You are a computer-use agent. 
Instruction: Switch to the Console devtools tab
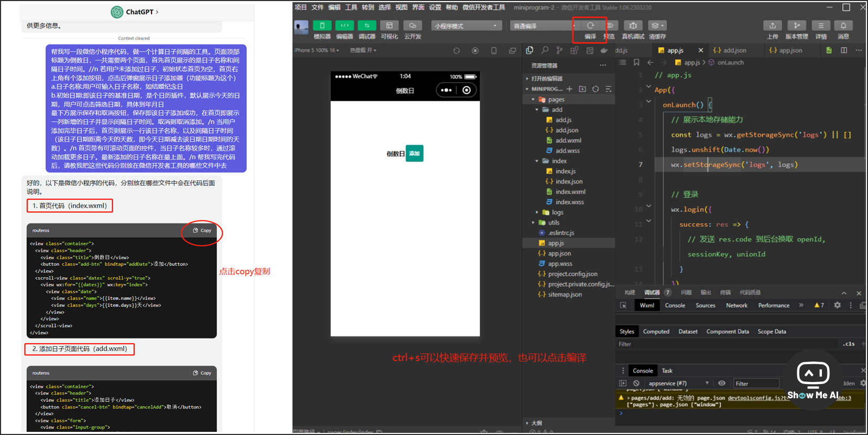click(675, 305)
